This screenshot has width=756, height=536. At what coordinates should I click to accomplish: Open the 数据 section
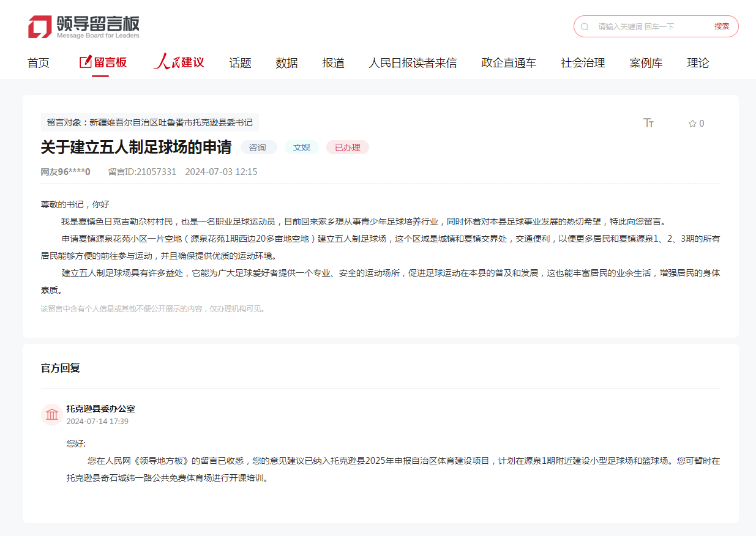point(286,62)
